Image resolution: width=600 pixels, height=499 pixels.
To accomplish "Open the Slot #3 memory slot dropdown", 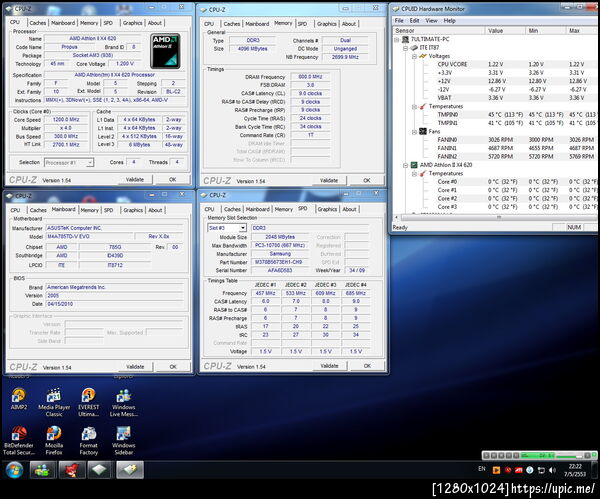I will pyautogui.click(x=243, y=228).
